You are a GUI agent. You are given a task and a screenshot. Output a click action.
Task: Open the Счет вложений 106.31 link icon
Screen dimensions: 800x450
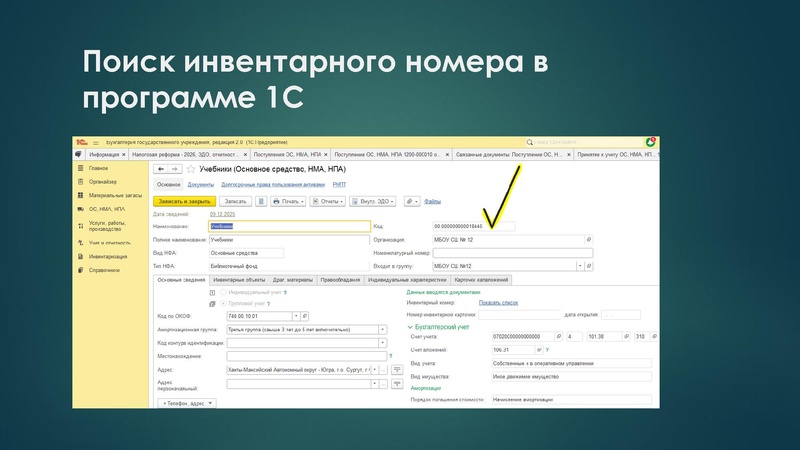pos(539,350)
